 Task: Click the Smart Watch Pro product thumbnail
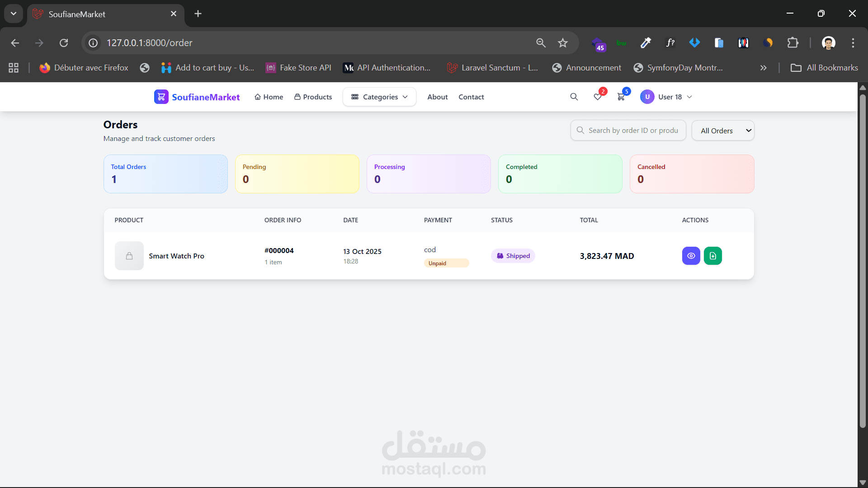(129, 256)
